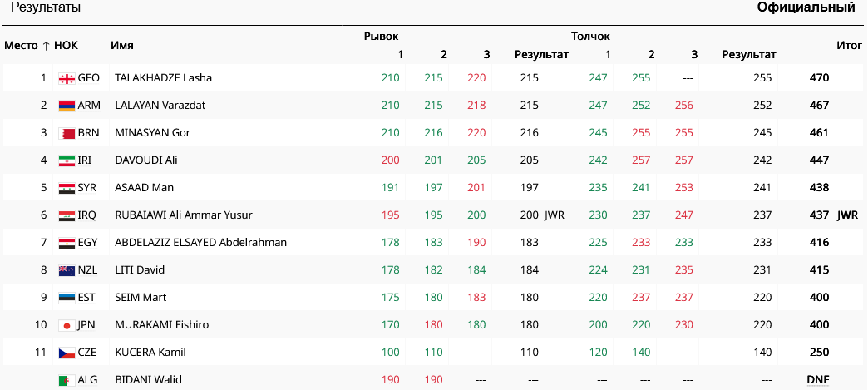
Task: Click the Syria flag next to SYR
Action: (67, 188)
